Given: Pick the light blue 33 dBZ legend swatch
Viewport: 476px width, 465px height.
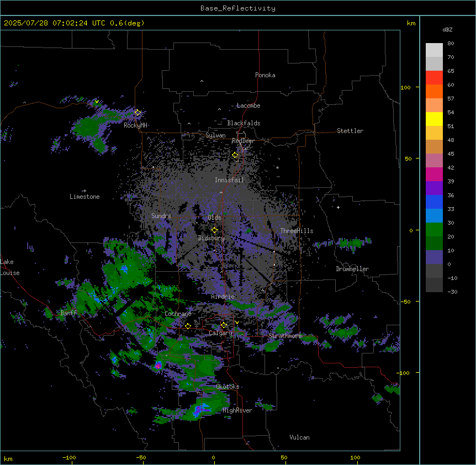Looking at the screenshot, I should tap(434, 215).
